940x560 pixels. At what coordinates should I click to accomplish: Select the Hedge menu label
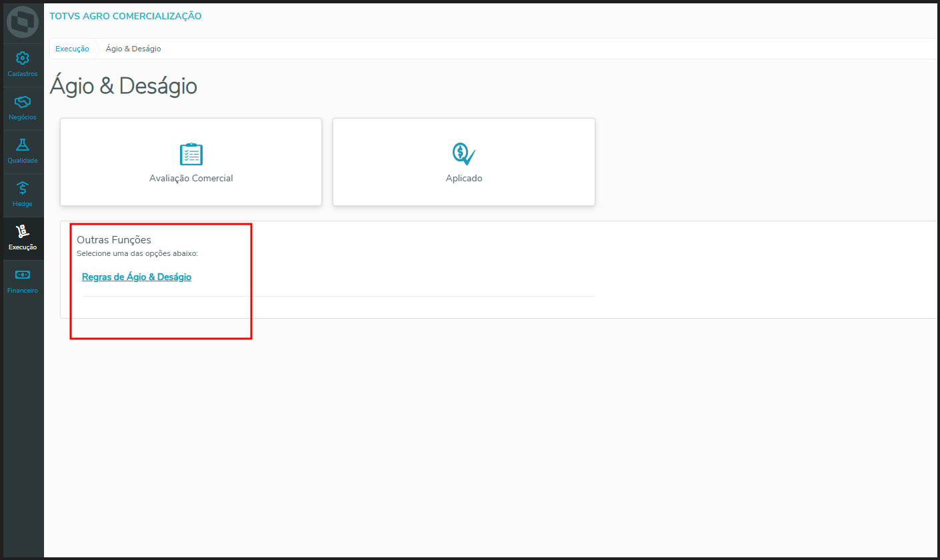coord(23,204)
